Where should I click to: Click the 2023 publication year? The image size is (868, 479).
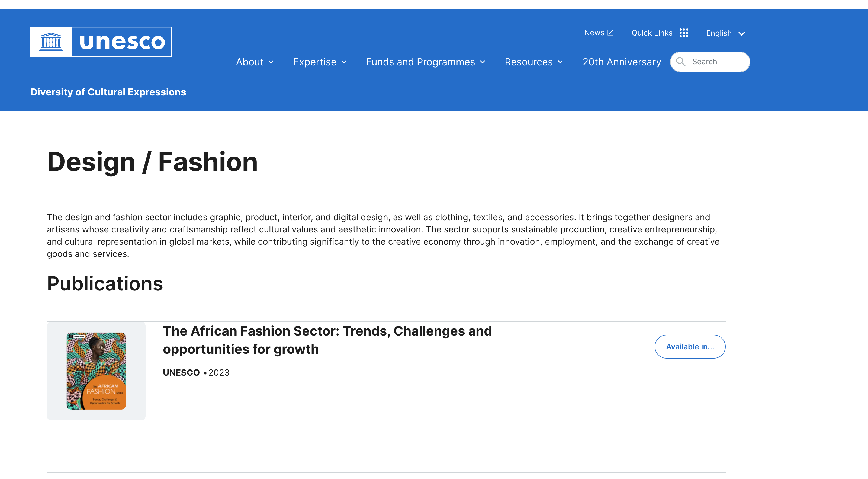(x=219, y=372)
